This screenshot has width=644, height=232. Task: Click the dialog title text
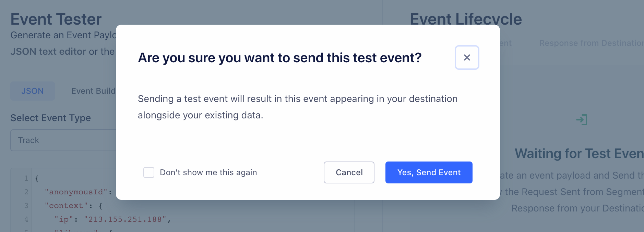279,57
